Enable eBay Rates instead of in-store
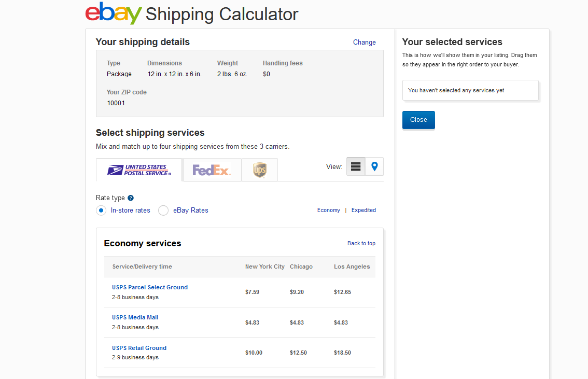 (x=163, y=210)
